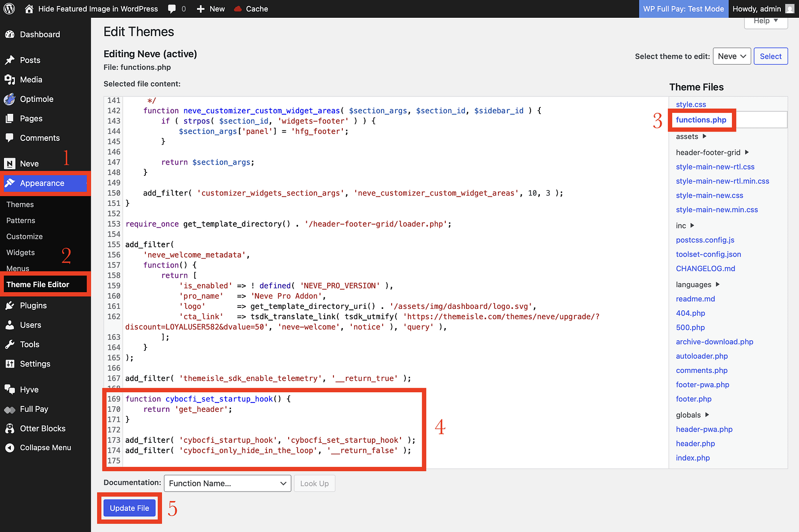Click the admin avatar icon
Image resolution: width=799 pixels, height=532 pixels.
pos(790,9)
